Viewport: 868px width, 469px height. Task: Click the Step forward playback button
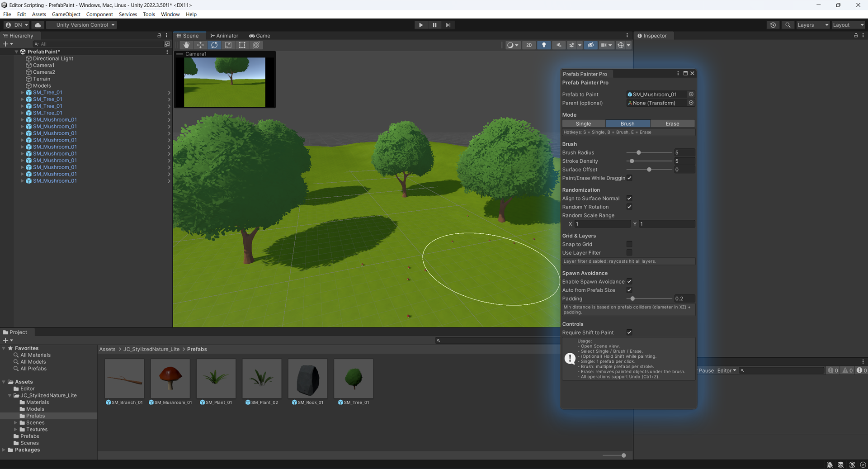(x=448, y=25)
